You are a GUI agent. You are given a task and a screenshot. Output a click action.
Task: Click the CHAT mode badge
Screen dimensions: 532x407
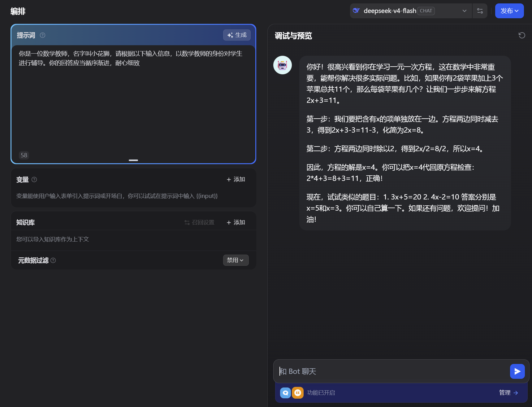click(426, 11)
